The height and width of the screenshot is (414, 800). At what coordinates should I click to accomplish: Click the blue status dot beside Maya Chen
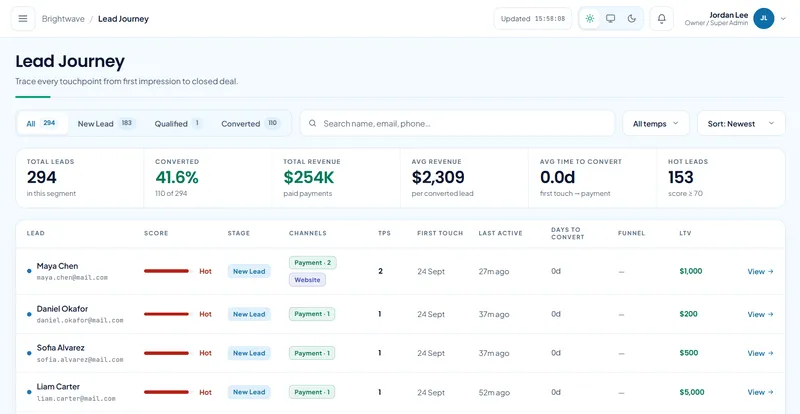(29, 271)
